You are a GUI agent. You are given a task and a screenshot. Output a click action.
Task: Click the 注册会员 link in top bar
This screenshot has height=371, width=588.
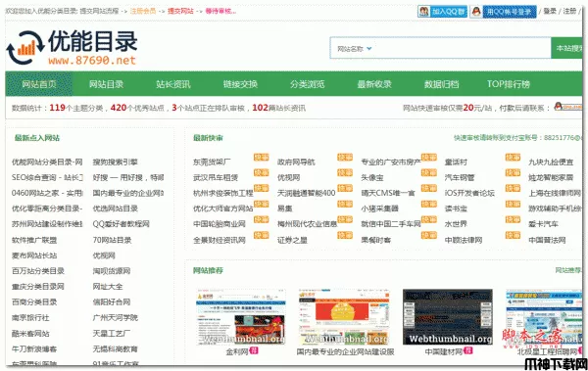pyautogui.click(x=143, y=11)
